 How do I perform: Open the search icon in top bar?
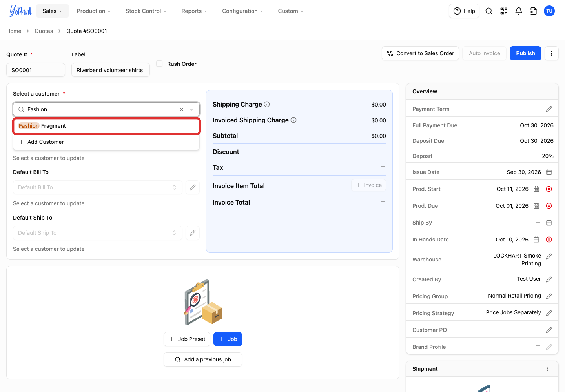pyautogui.click(x=489, y=11)
